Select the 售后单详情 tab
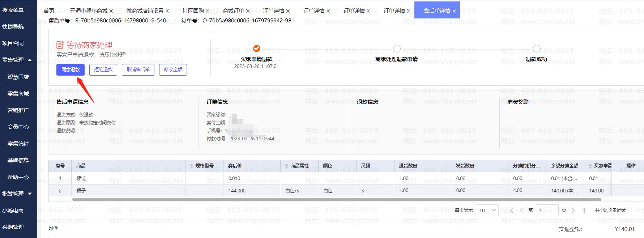Screen dimensions: 644x238 [x=437, y=11]
